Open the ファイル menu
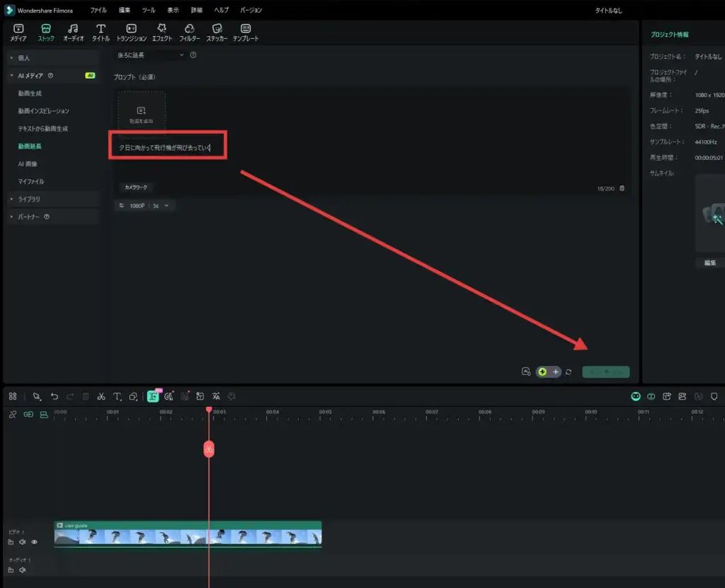The height and width of the screenshot is (588, 725). pyautogui.click(x=98, y=11)
